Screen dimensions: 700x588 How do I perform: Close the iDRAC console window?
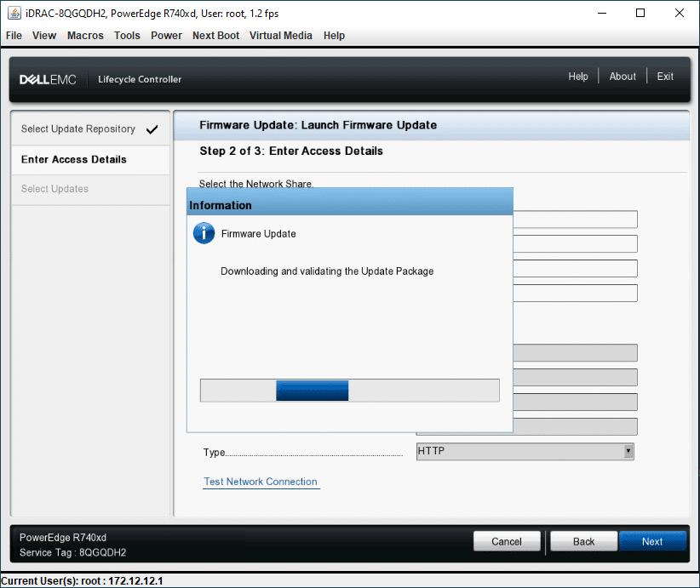point(679,13)
